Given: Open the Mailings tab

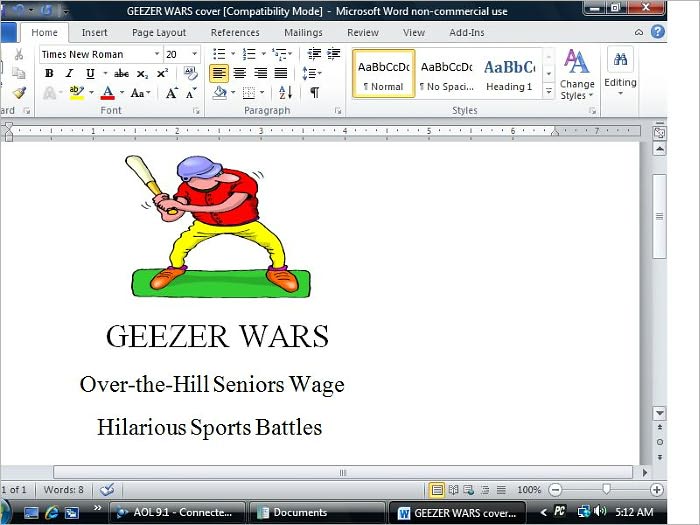Looking at the screenshot, I should pyautogui.click(x=303, y=33).
